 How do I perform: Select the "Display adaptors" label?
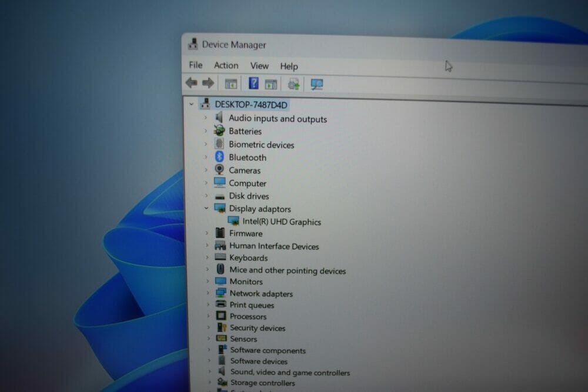click(x=260, y=209)
